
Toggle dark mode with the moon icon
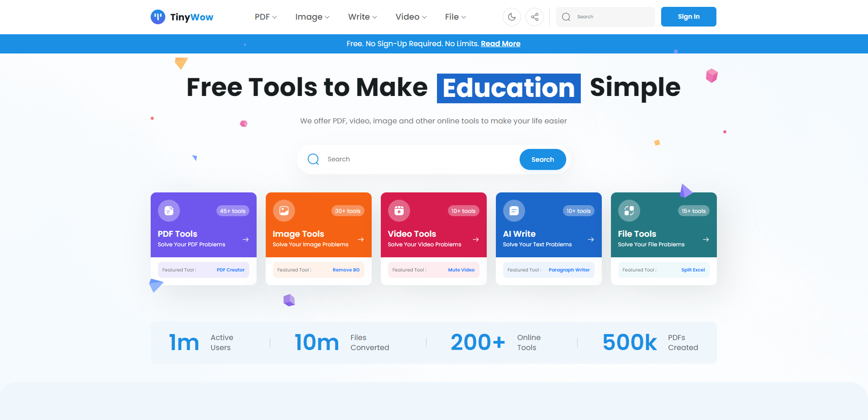511,17
